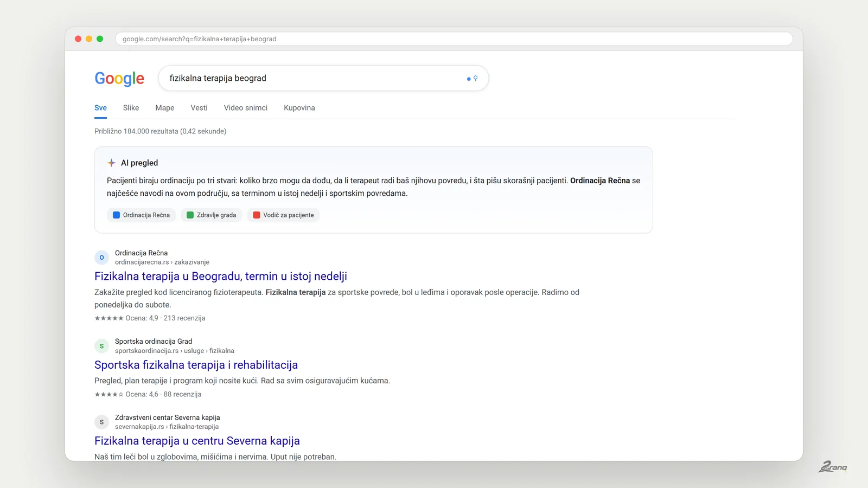868x488 pixels.
Task: Minimize the window with yellow button
Action: pos(89,39)
